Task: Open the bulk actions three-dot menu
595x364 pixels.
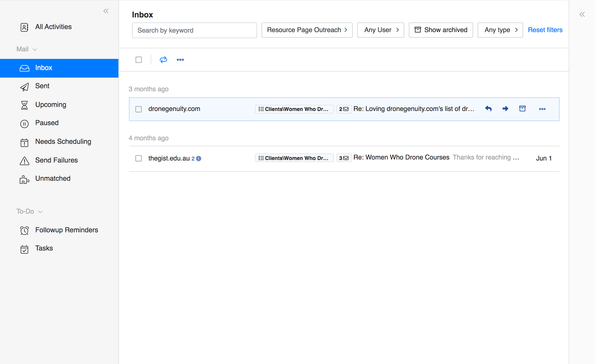Action: (x=180, y=60)
